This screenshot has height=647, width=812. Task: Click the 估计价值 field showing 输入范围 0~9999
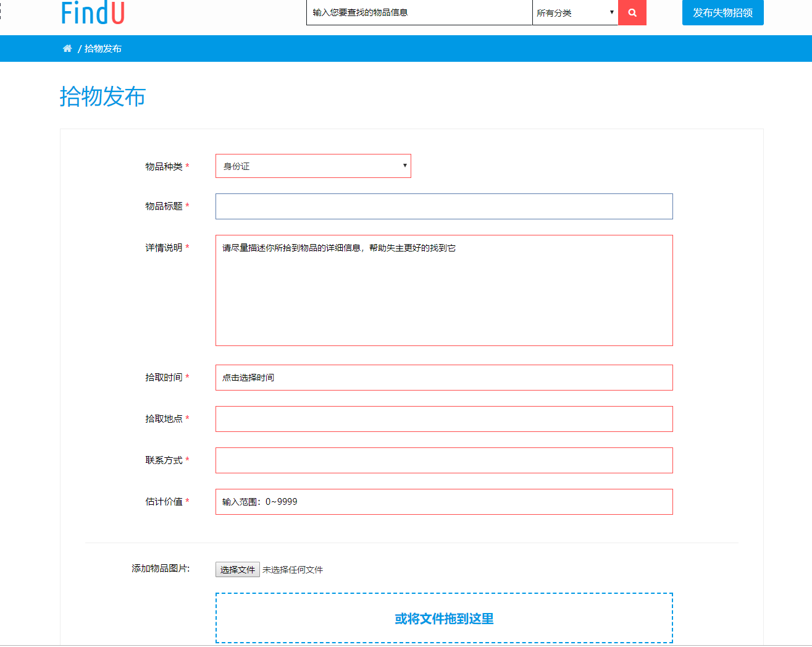[443, 502]
